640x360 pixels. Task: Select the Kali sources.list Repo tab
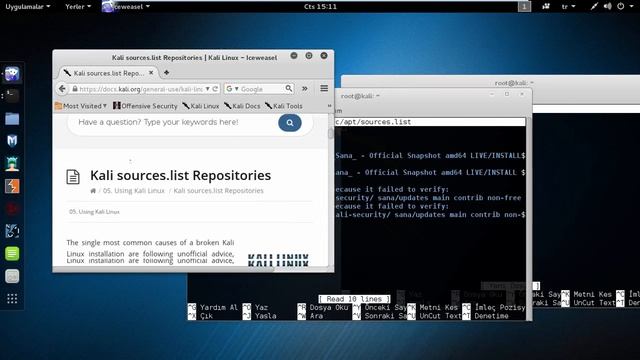pos(109,73)
